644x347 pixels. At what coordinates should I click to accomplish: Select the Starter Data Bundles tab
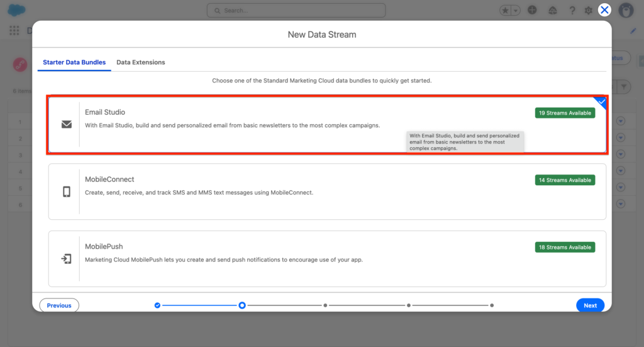[74, 62]
